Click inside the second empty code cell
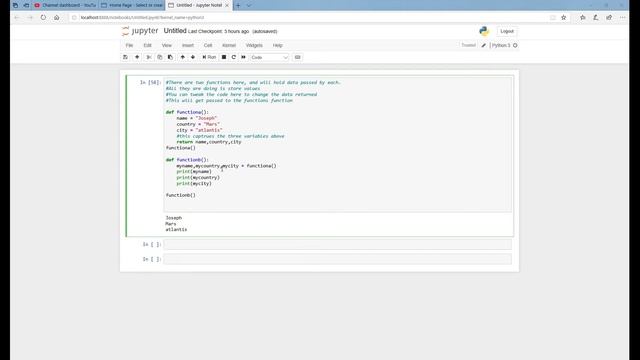Image resolution: width=640 pixels, height=360 pixels. [338, 259]
